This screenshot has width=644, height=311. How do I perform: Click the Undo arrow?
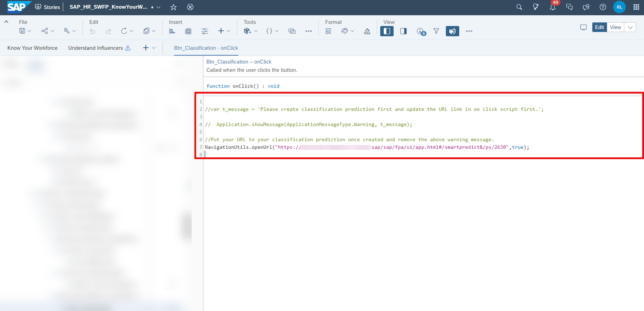[x=93, y=31]
